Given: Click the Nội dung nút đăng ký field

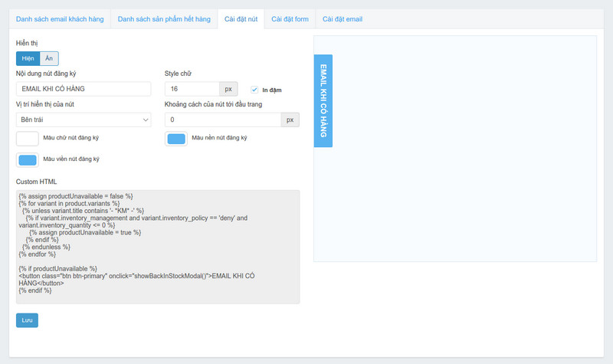Looking at the screenshot, I should [x=84, y=89].
